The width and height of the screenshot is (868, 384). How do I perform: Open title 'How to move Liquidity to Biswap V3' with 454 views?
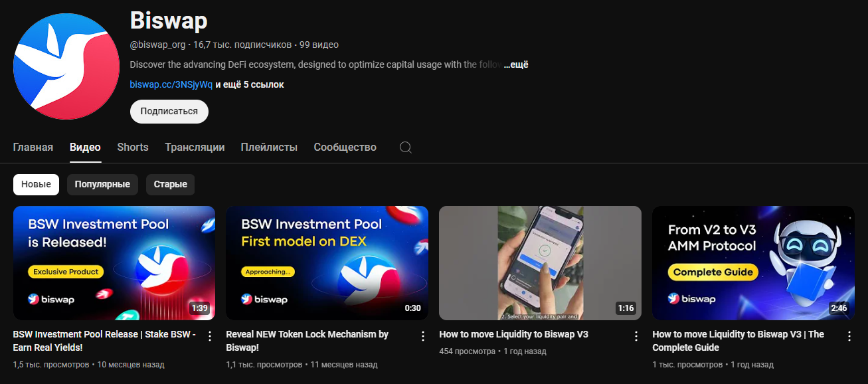514,334
